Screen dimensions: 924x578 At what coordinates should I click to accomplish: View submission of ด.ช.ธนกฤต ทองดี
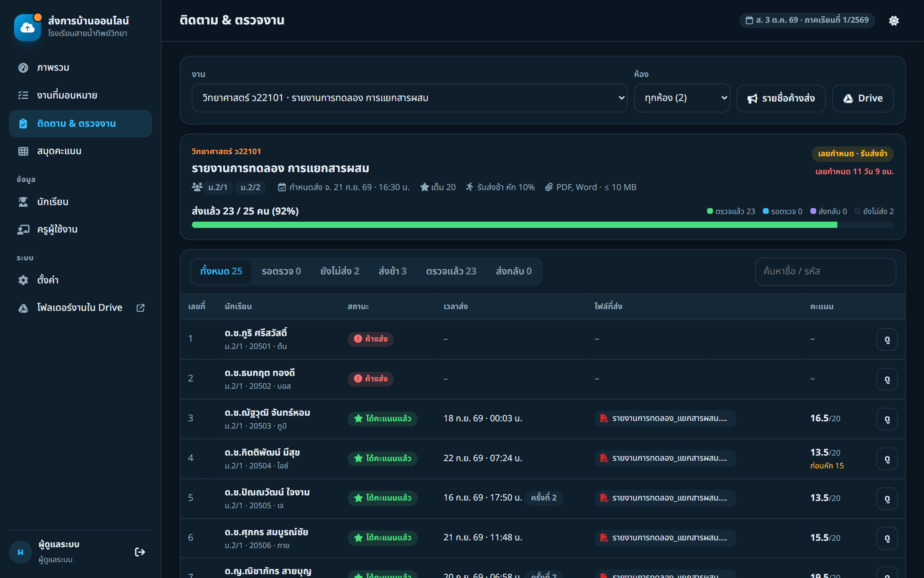[887, 379]
